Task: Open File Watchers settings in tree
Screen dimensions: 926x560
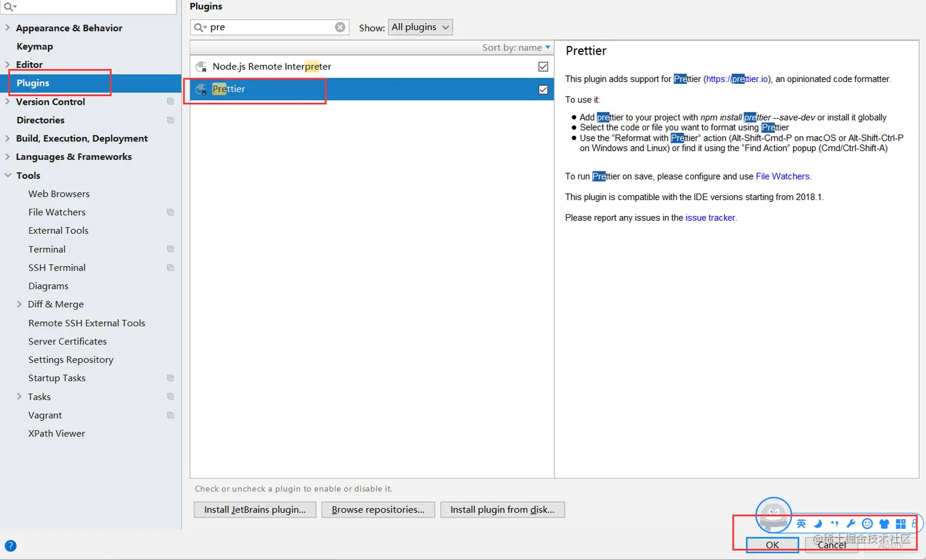Action: pyautogui.click(x=57, y=212)
